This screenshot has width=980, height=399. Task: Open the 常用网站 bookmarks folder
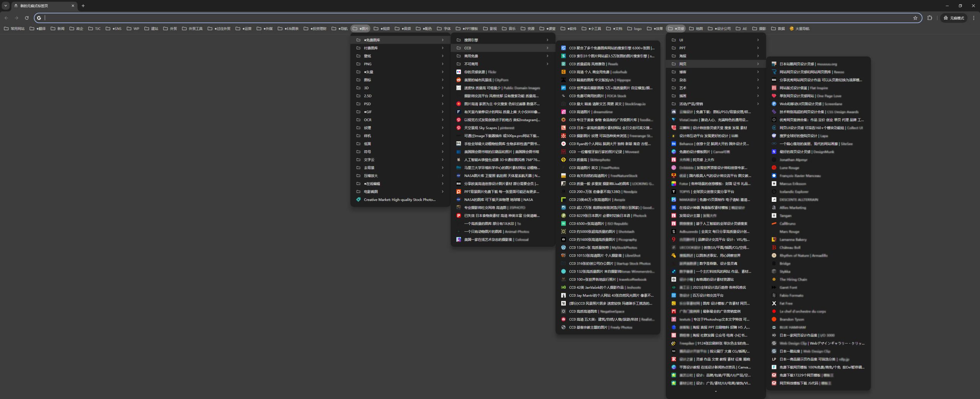pos(14,28)
